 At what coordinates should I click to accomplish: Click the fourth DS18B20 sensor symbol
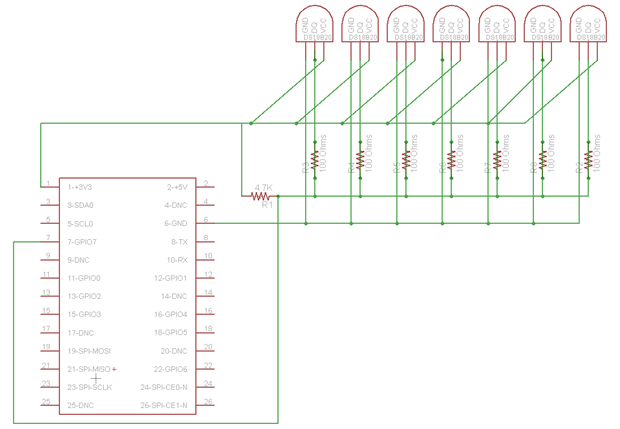451,24
